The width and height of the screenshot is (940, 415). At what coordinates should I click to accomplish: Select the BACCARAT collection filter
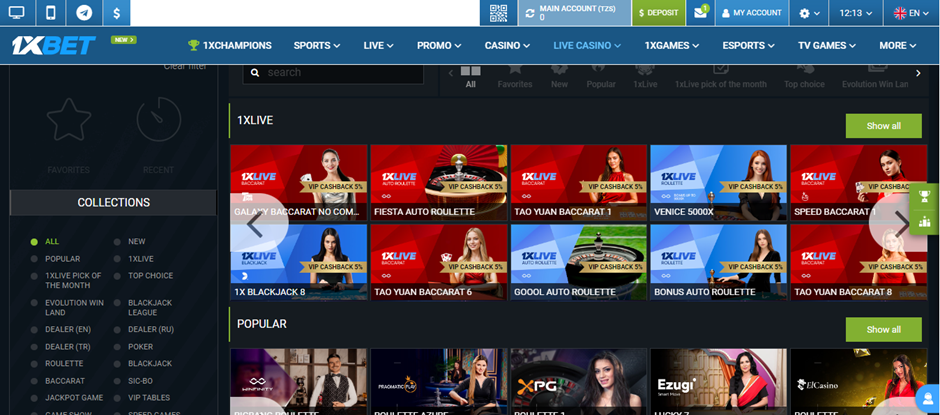click(x=65, y=381)
